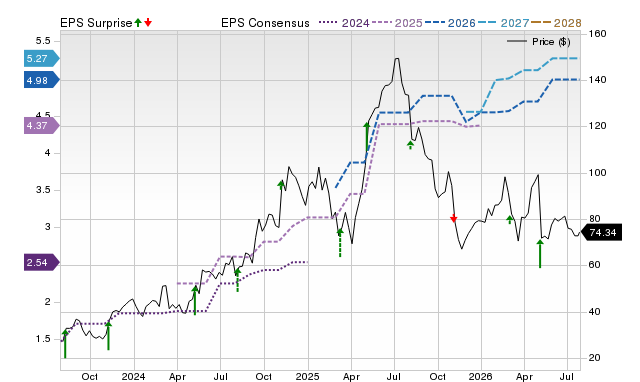Click the green surprise arrow near March 2026
640x382 pixels.
(x=509, y=220)
